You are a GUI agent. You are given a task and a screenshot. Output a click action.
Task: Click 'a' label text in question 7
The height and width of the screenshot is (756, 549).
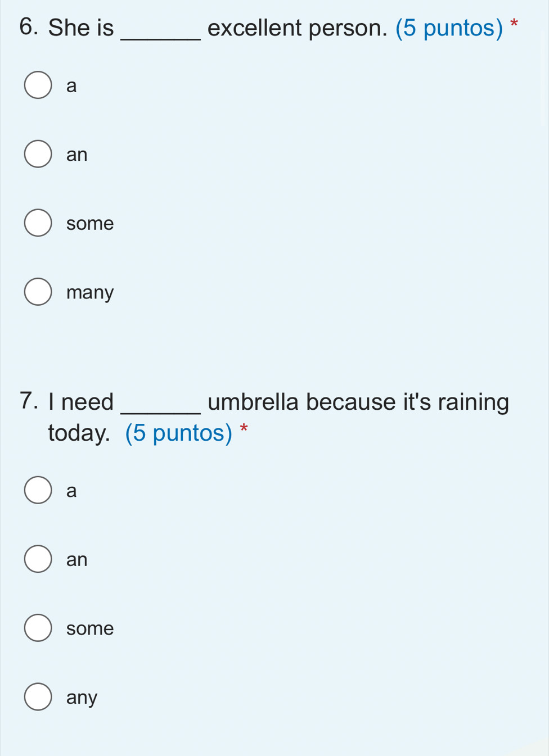point(71,491)
